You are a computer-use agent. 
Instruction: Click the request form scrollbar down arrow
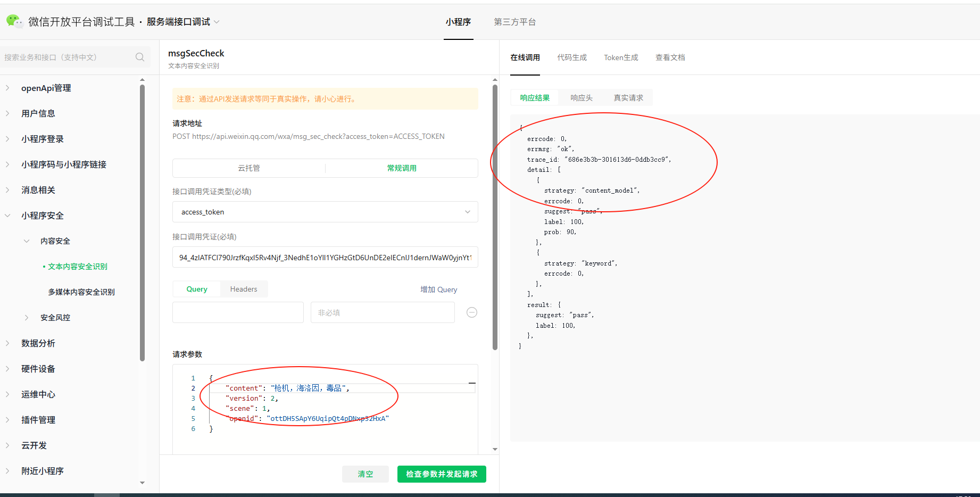(495, 449)
